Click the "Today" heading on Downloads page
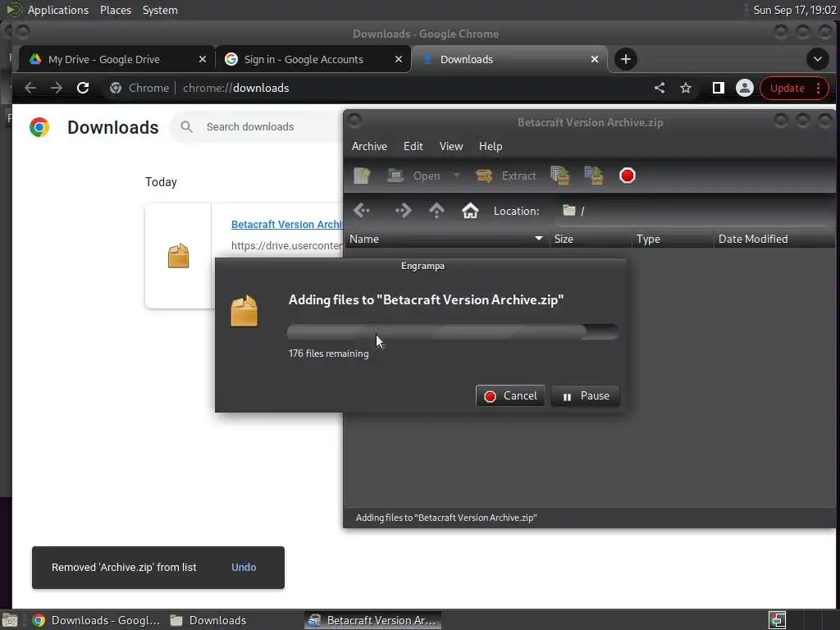 pyautogui.click(x=161, y=182)
